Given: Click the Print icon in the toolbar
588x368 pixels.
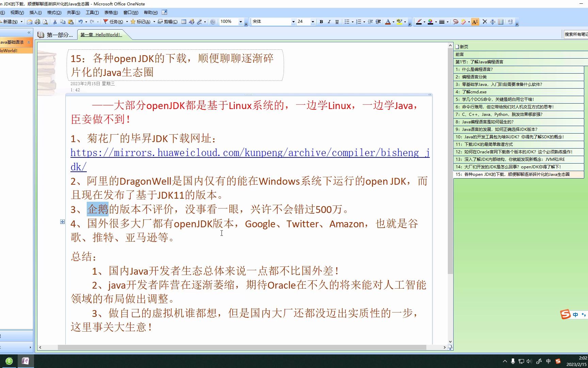Looking at the screenshot, I should click(x=37, y=22).
